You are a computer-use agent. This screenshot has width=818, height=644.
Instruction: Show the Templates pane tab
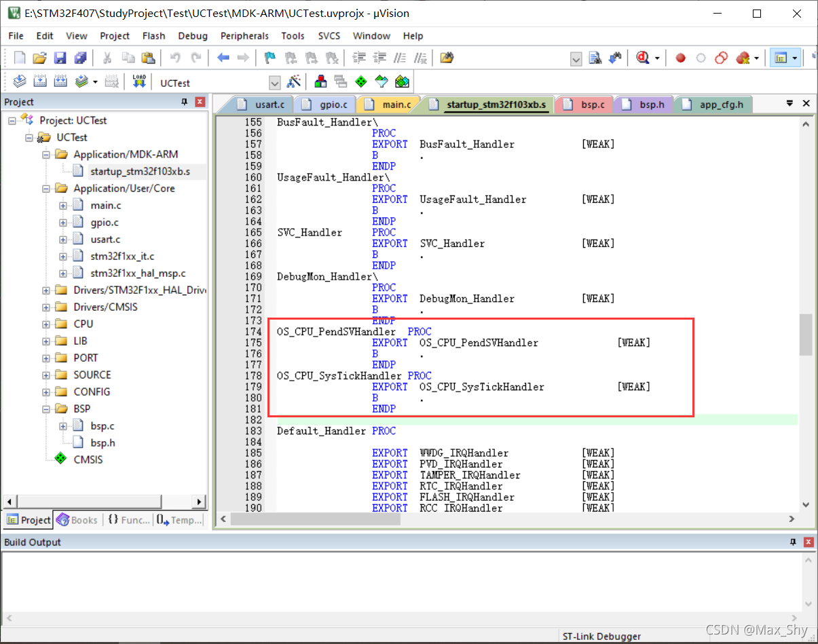point(179,520)
